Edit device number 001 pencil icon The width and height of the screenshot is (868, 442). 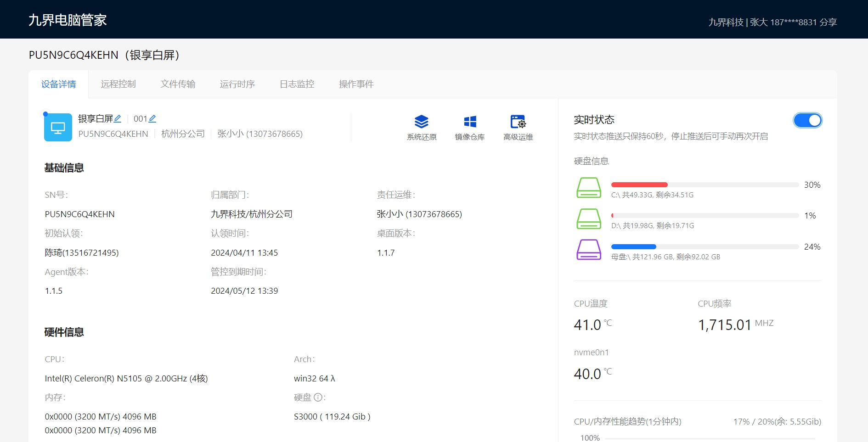pos(152,119)
